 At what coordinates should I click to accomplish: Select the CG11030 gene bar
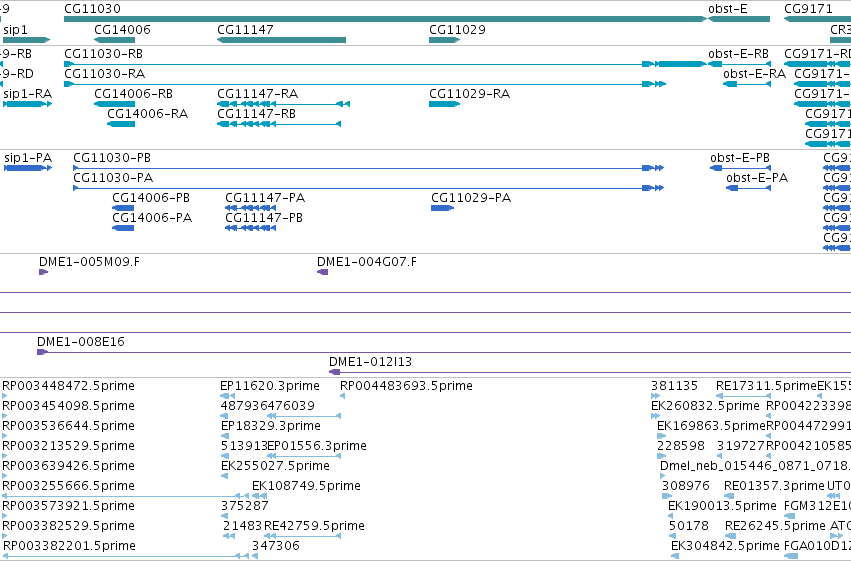(385, 19)
